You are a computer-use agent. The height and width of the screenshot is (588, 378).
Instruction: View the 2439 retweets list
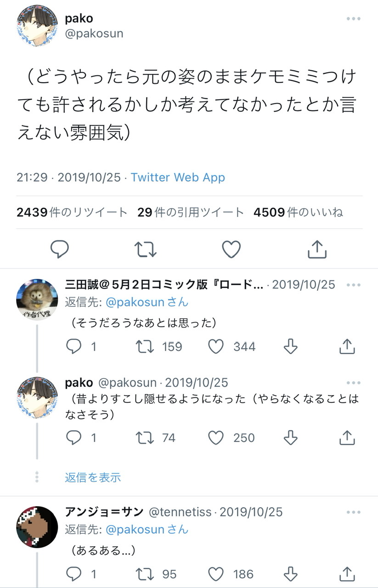pos(72,212)
